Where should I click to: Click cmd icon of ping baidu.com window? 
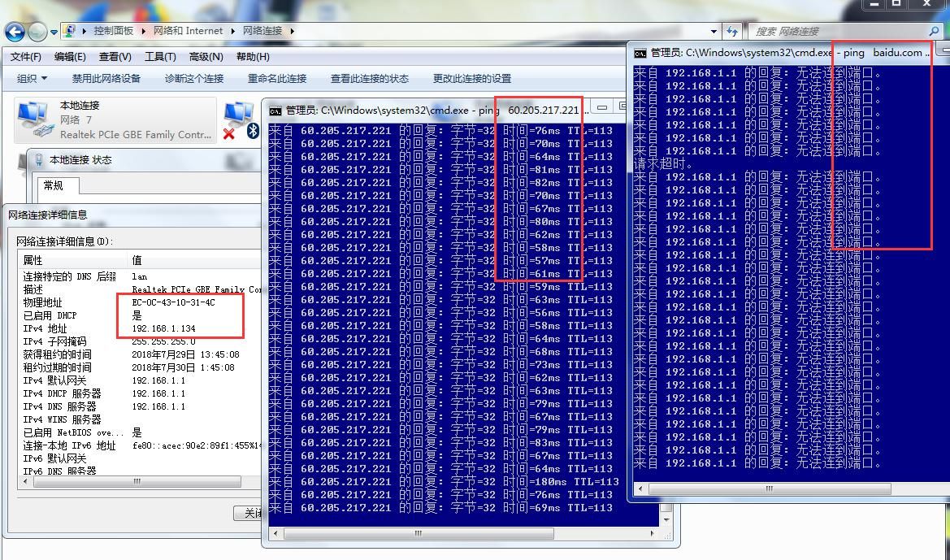pos(640,53)
